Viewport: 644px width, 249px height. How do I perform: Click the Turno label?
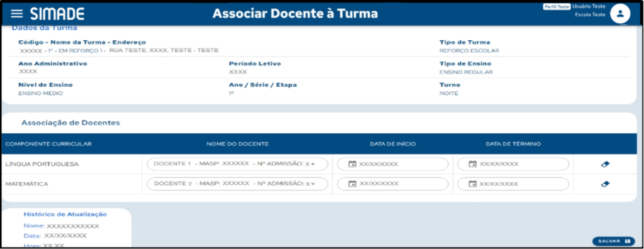tap(450, 85)
